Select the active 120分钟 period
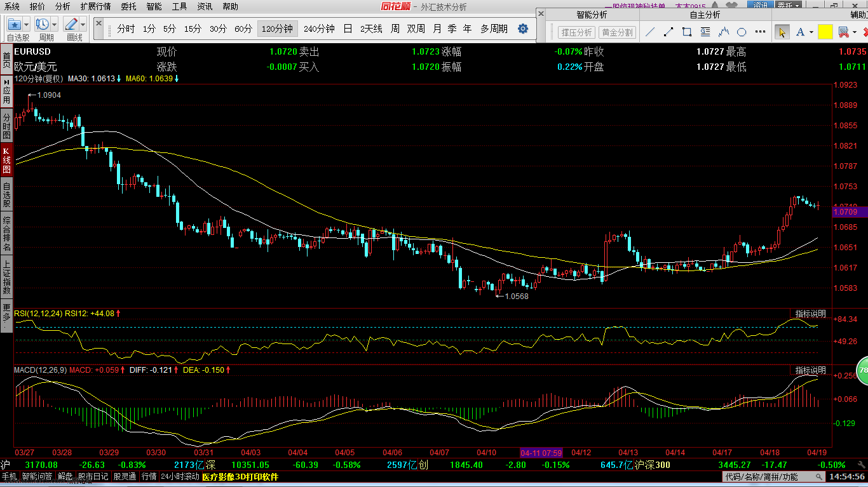 (277, 29)
